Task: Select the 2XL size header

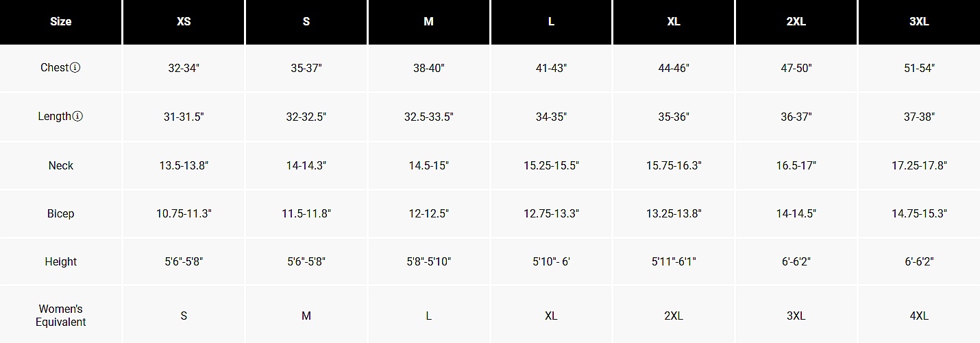Action: (x=796, y=22)
